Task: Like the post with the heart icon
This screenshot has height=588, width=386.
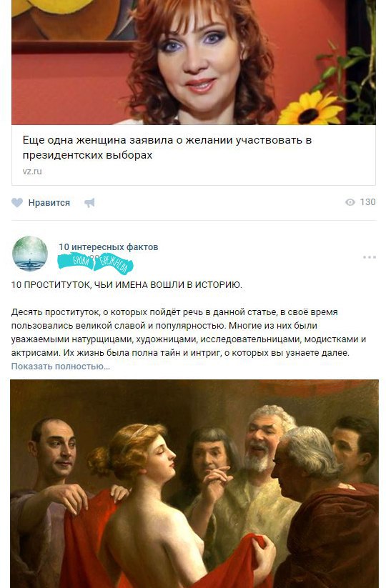Action: (x=17, y=202)
